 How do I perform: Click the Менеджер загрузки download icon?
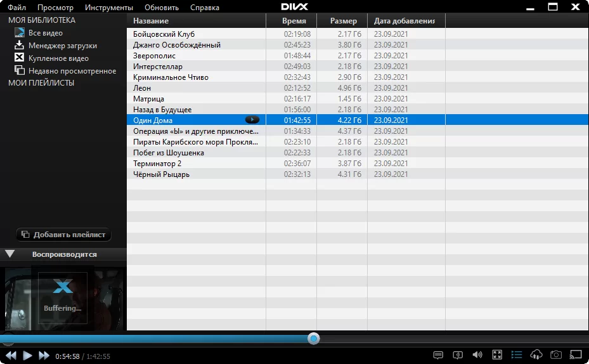coord(19,46)
